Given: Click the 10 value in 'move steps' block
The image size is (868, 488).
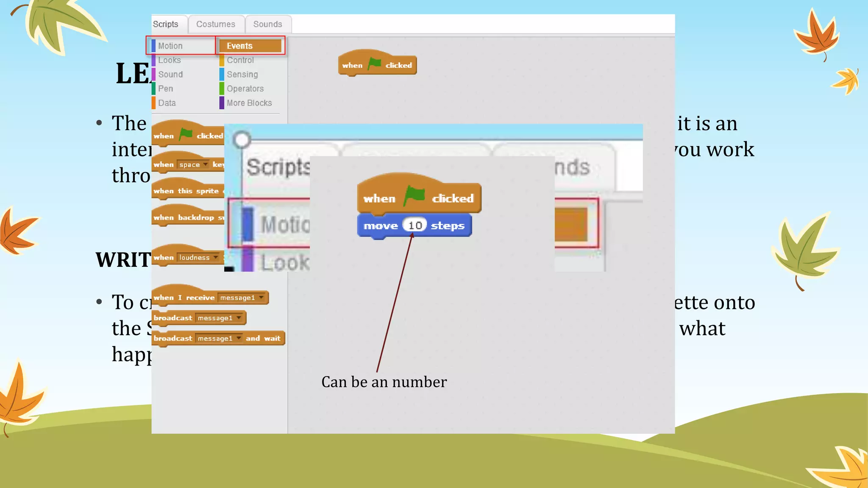Looking at the screenshot, I should pyautogui.click(x=415, y=225).
